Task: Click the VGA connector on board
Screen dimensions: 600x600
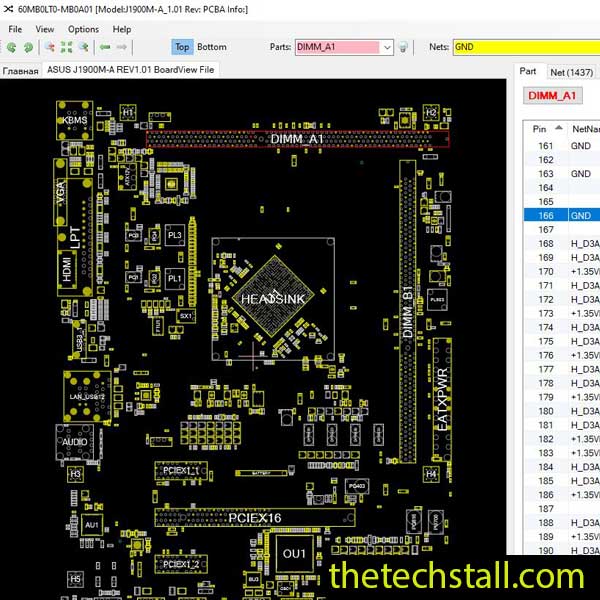Action: tap(60, 193)
